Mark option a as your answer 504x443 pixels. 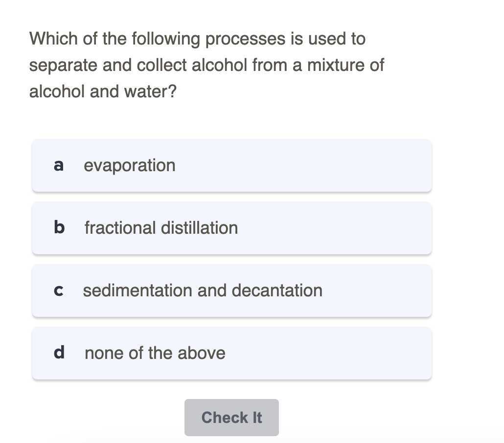pos(232,165)
